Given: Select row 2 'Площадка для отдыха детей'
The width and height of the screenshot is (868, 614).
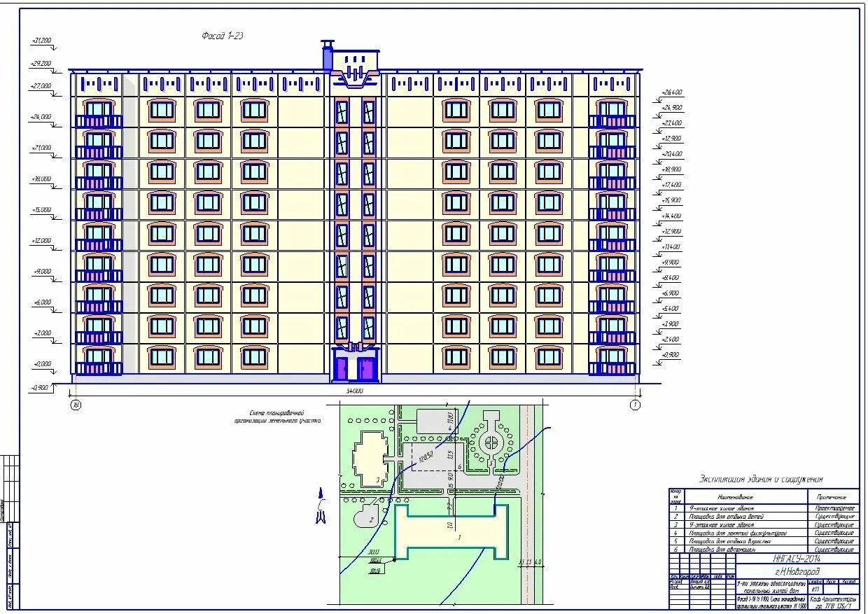Looking at the screenshot, I should coord(763,516).
